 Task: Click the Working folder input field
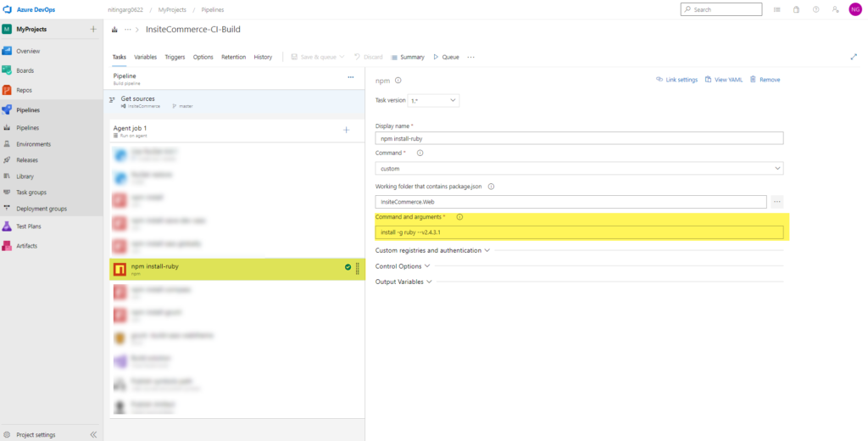tap(570, 202)
